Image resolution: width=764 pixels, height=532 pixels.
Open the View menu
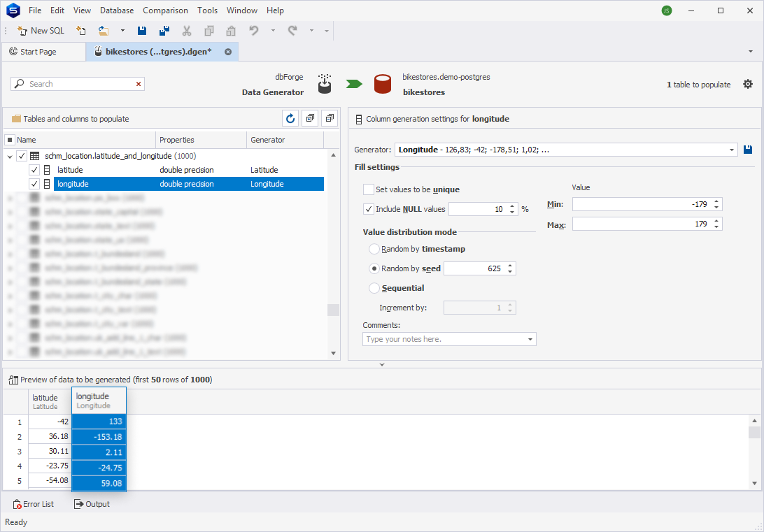click(x=82, y=10)
